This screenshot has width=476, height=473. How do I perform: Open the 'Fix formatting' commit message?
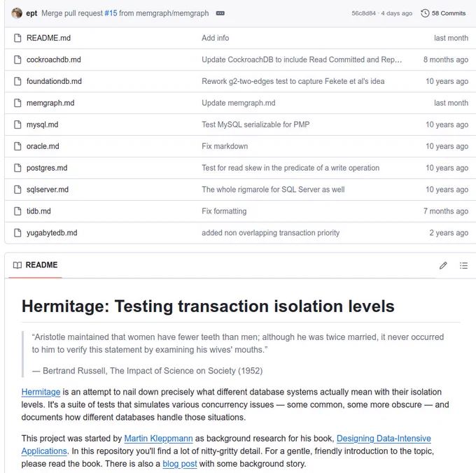224,211
